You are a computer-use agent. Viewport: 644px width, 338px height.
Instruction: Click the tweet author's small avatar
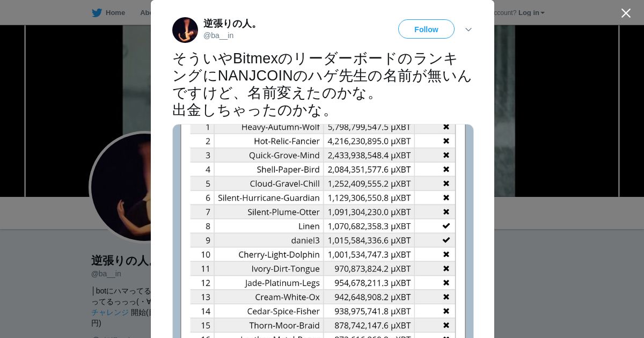point(185,30)
